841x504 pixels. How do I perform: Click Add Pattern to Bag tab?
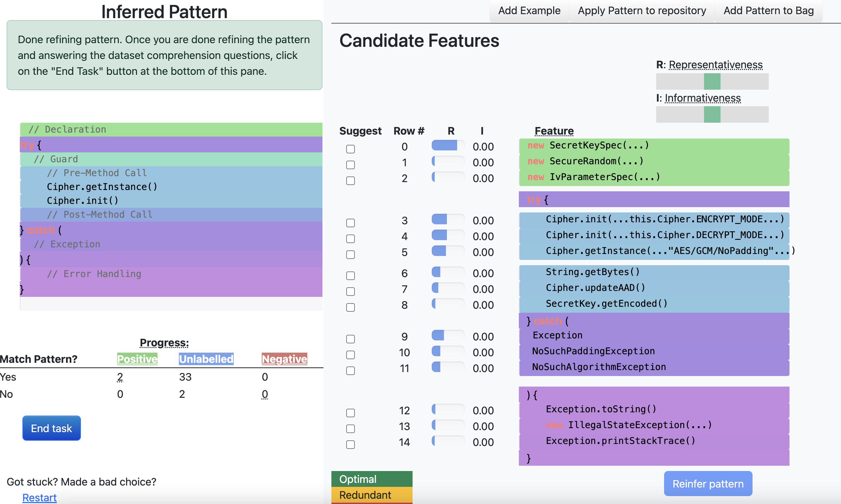(768, 11)
